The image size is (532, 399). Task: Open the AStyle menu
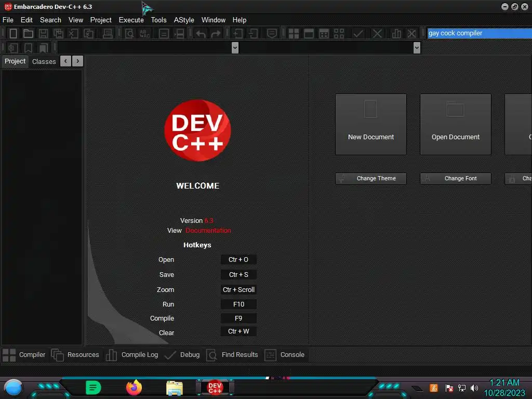(184, 20)
